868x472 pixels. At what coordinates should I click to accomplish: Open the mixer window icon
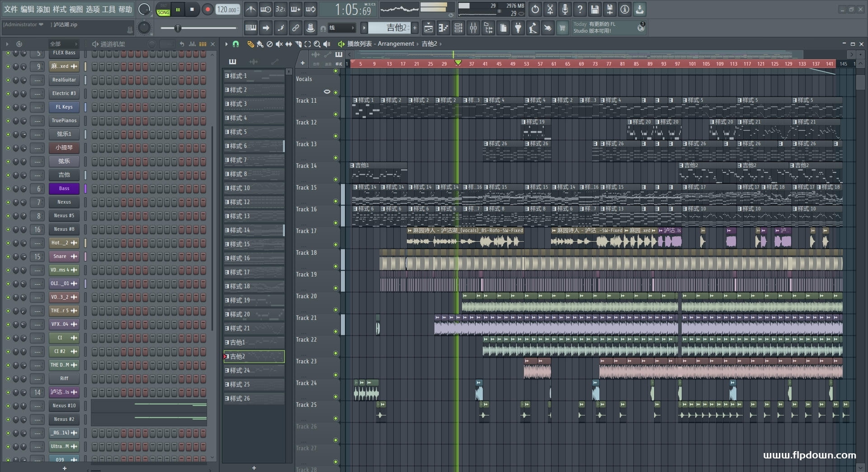tap(473, 28)
